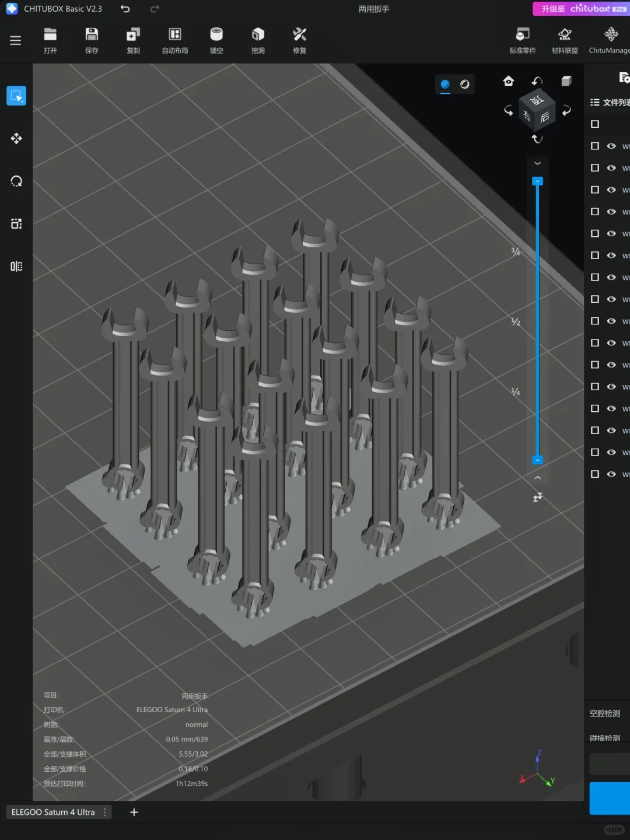Open 空腔检测 cavity detection

click(x=605, y=713)
